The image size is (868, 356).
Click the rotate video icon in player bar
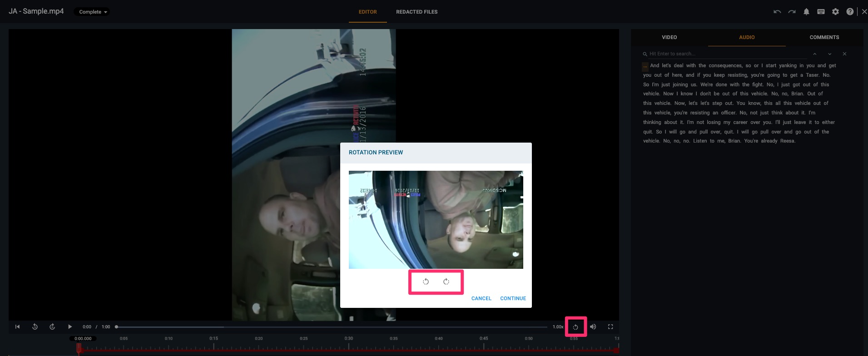[x=575, y=327]
